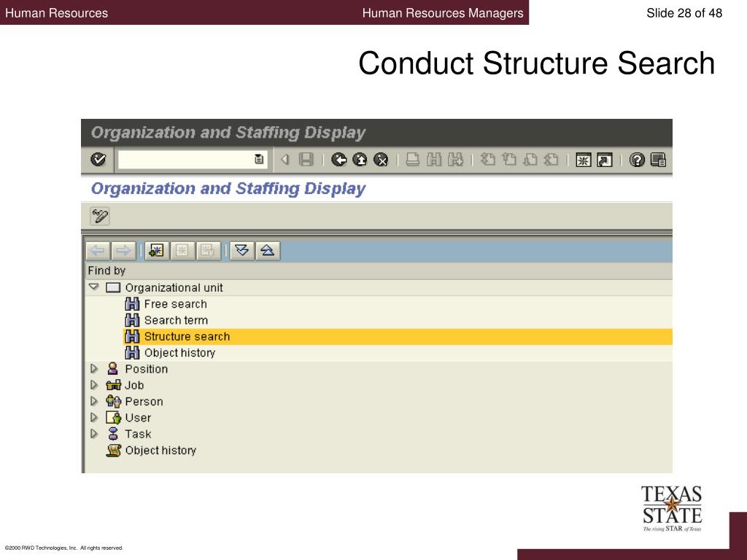The height and width of the screenshot is (560, 747).
Task: Expand the User node
Action: click(94, 418)
